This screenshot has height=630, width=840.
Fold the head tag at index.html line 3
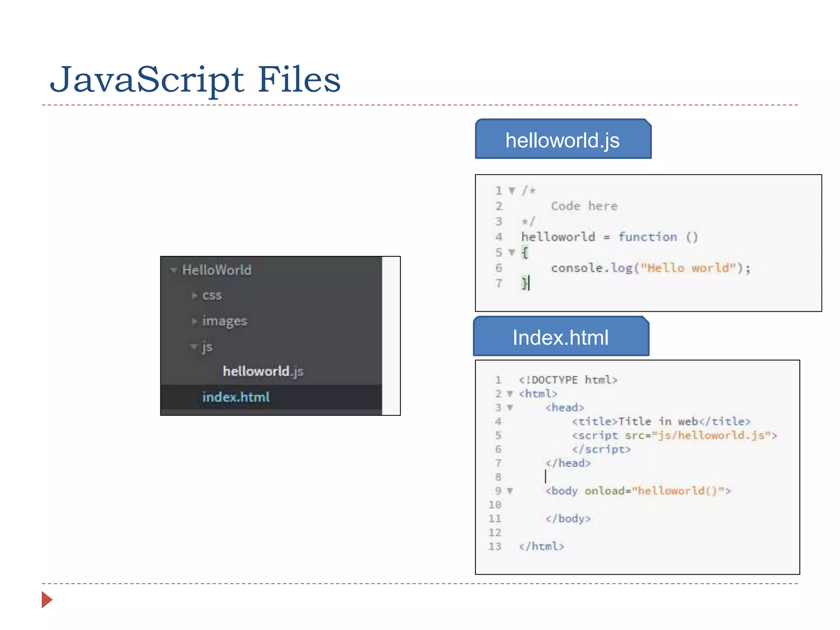(510, 408)
